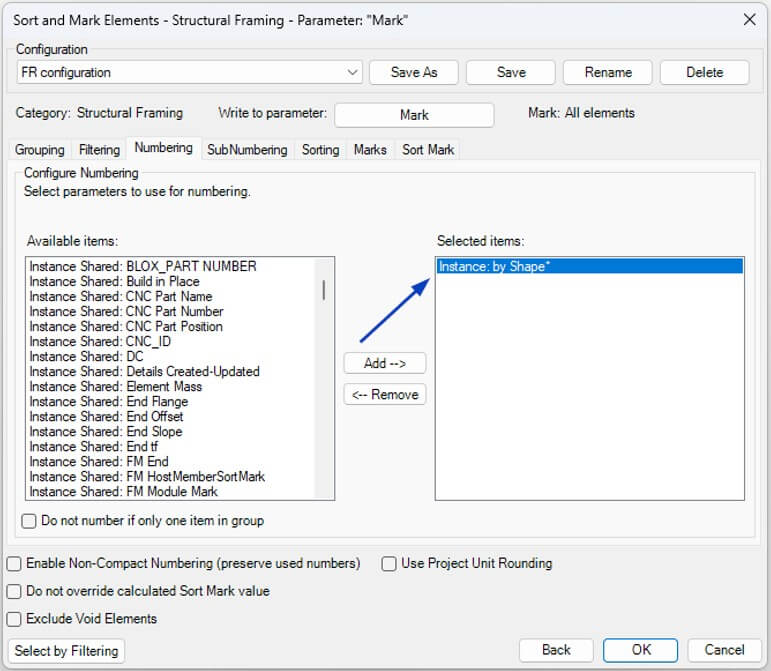Viewport: 771px width, 671px height.
Task: Open the Marks tab
Action: (x=370, y=149)
